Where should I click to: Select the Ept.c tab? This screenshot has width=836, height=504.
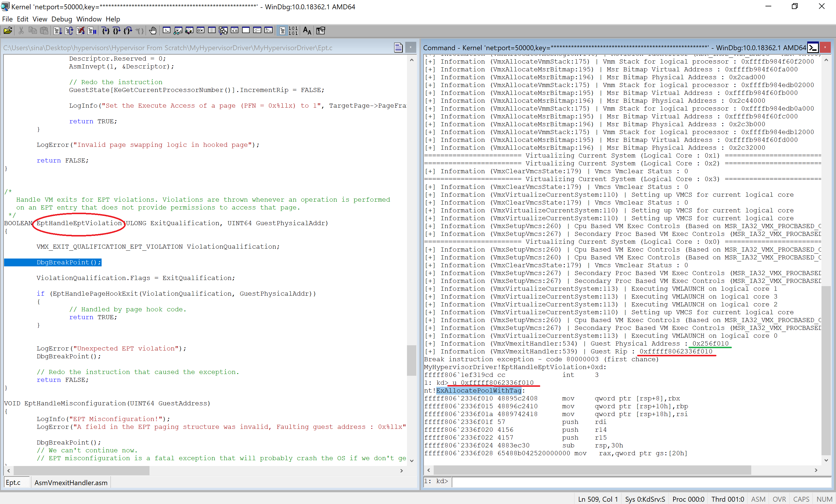point(13,482)
